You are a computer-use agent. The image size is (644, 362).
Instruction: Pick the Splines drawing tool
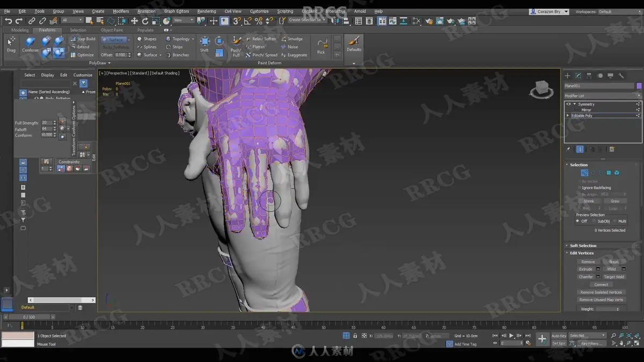[x=147, y=47]
